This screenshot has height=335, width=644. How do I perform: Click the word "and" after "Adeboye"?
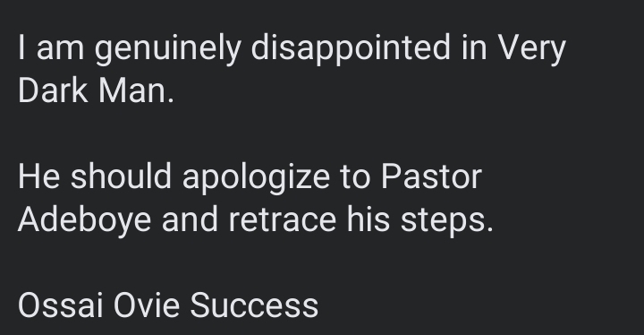(190, 219)
